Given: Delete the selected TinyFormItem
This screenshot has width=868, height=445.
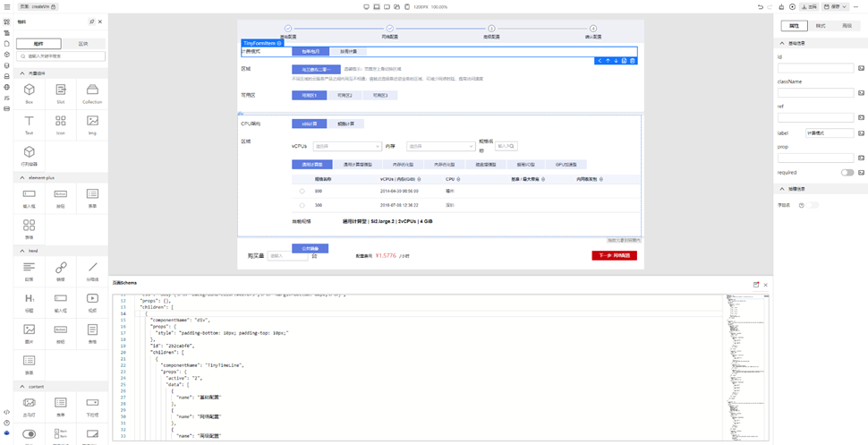Looking at the screenshot, I should 632,61.
